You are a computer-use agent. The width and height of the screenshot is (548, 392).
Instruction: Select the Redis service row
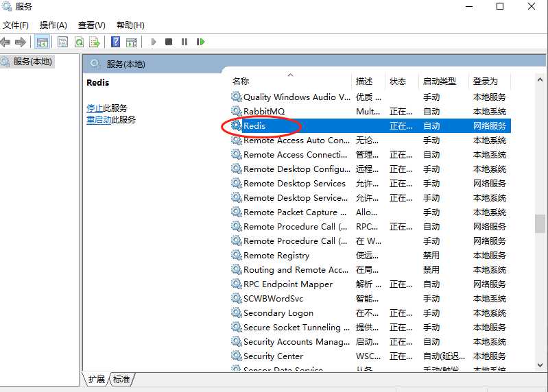[x=370, y=125]
